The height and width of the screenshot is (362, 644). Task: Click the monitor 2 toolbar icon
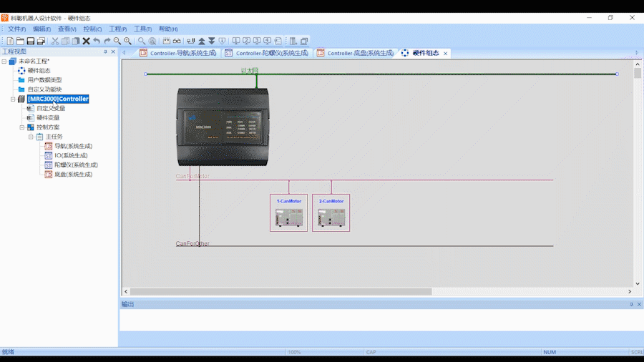(246, 41)
